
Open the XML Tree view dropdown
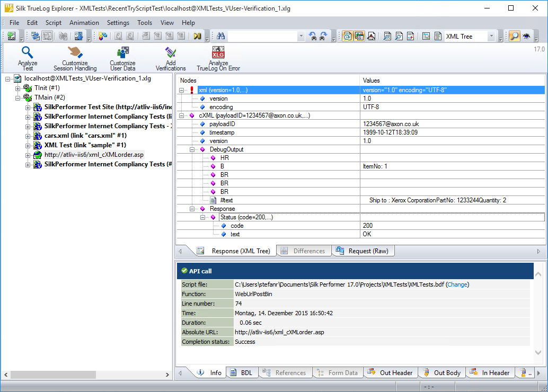click(x=491, y=36)
